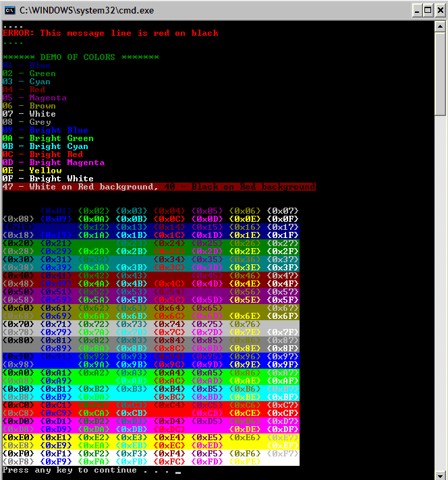Screen dimensions: 448x480
Task: Click the scrollbar up arrow
Action: (441, 26)
